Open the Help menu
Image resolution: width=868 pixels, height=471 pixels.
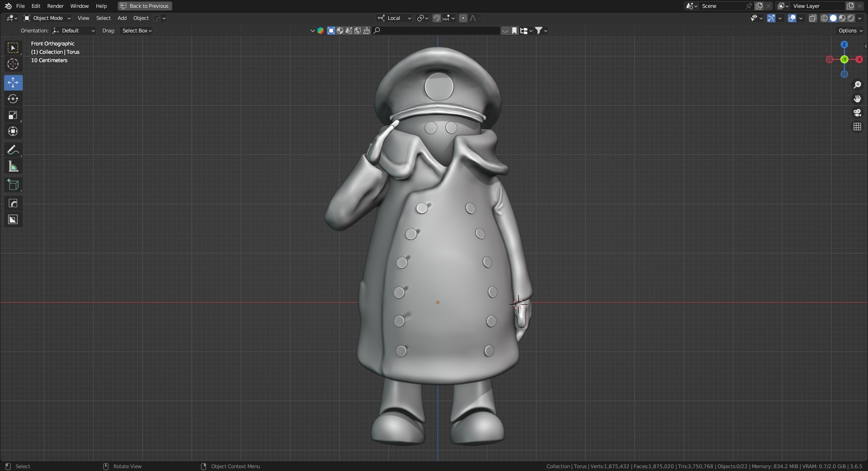[101, 6]
